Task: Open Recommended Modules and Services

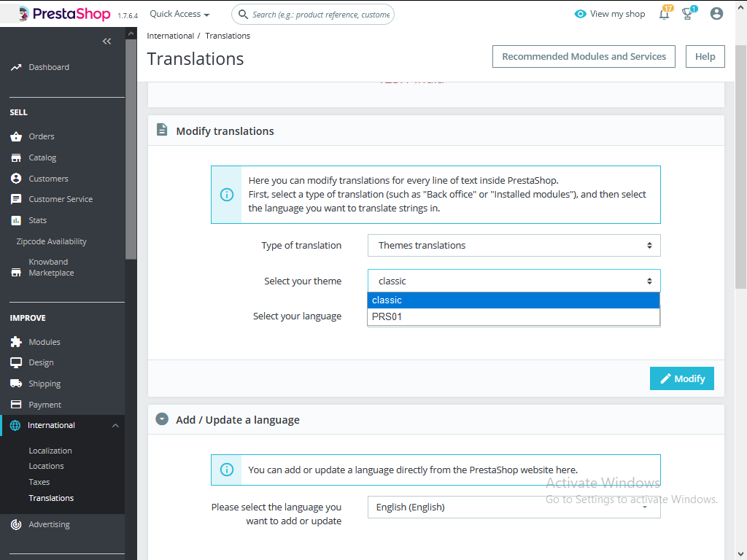Action: click(584, 57)
